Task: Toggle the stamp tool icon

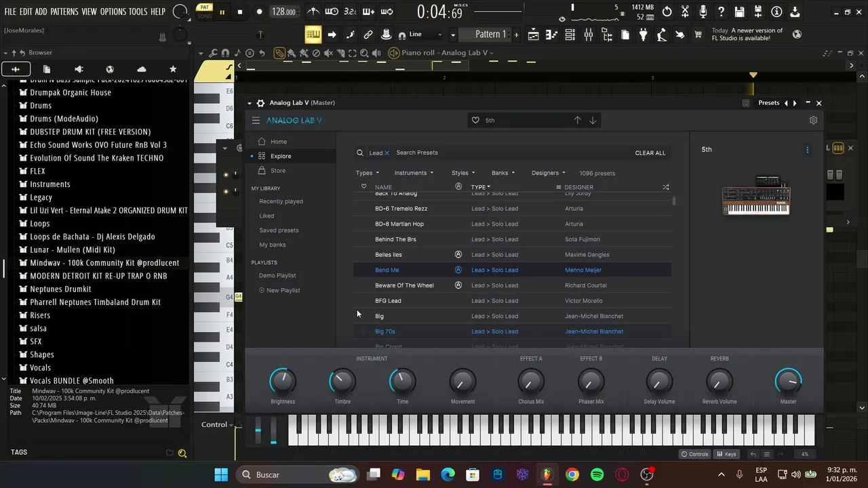Action: 386,35
